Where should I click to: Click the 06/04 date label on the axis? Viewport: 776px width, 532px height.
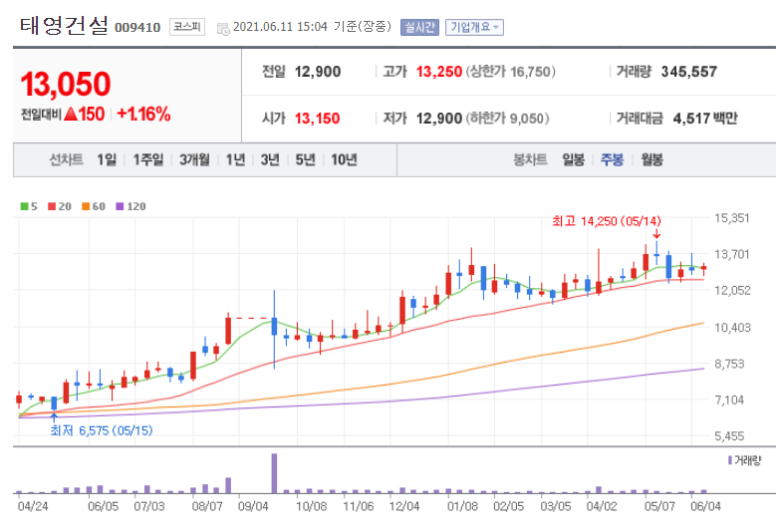(x=705, y=506)
